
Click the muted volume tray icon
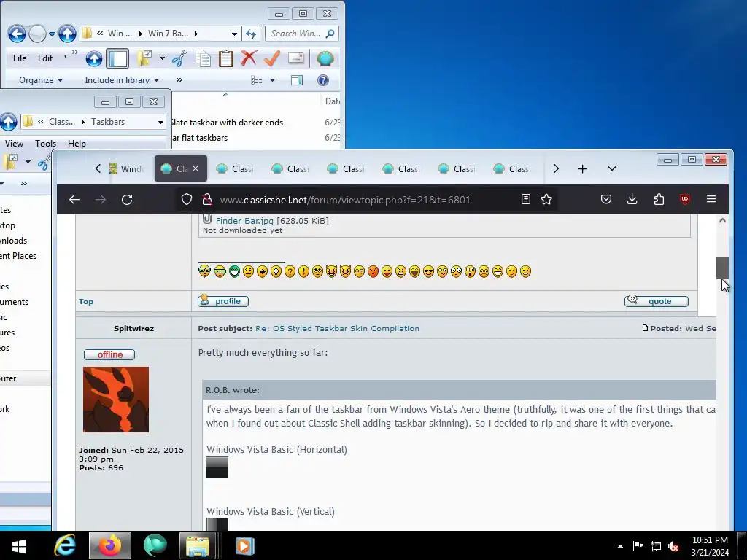tap(673, 546)
